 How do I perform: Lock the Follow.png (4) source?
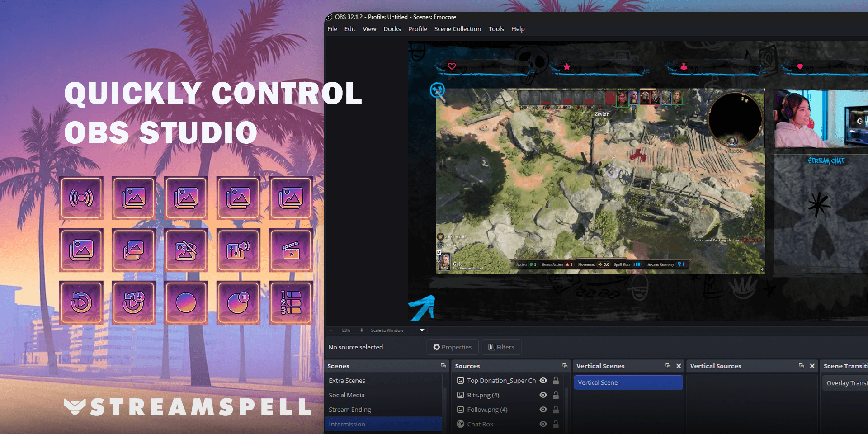[556, 410]
